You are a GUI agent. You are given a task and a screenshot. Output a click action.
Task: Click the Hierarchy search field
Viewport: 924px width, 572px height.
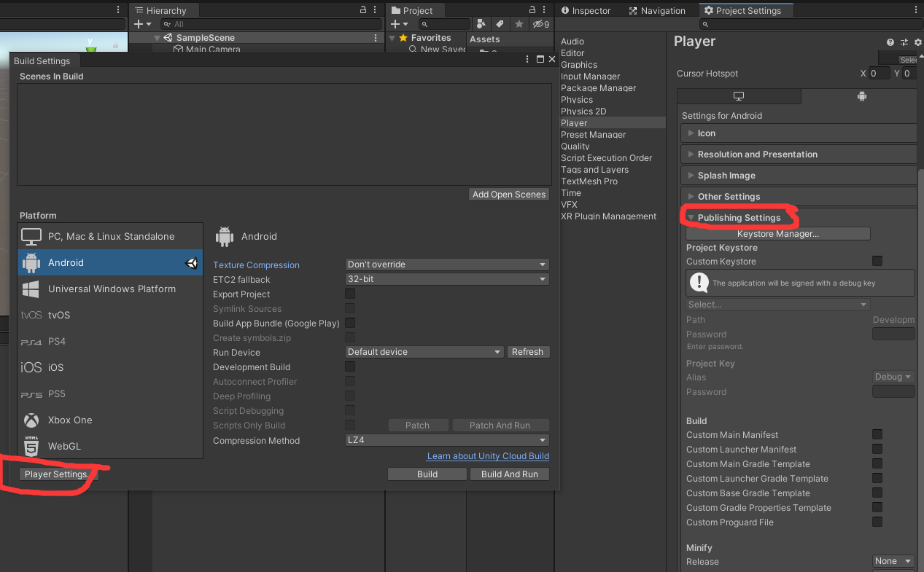270,24
